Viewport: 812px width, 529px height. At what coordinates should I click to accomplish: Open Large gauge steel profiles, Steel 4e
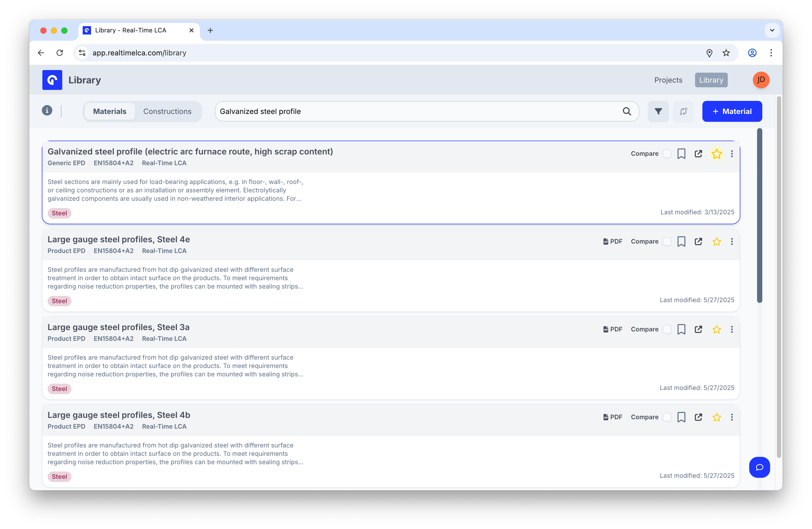[x=119, y=240]
